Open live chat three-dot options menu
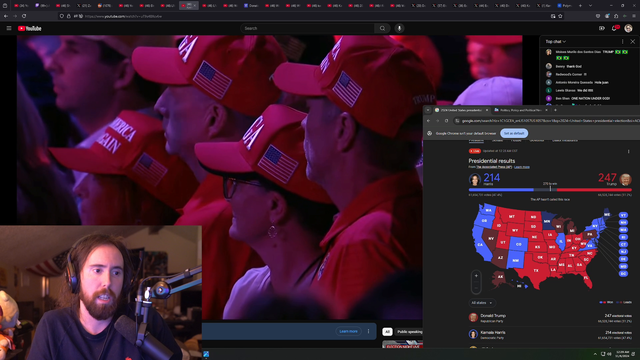The height and width of the screenshot is (360, 640). coord(622,42)
